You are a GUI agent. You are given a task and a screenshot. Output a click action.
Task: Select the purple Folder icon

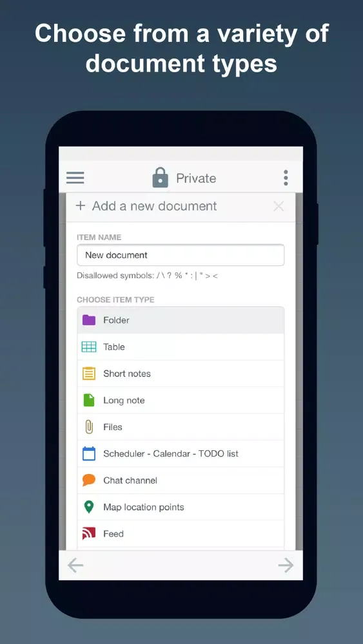point(89,320)
